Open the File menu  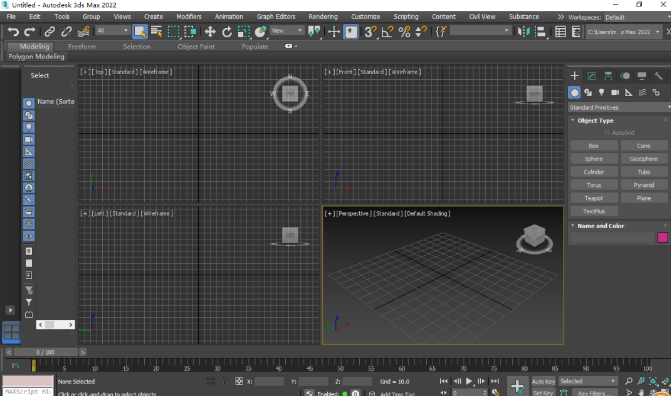(x=11, y=17)
